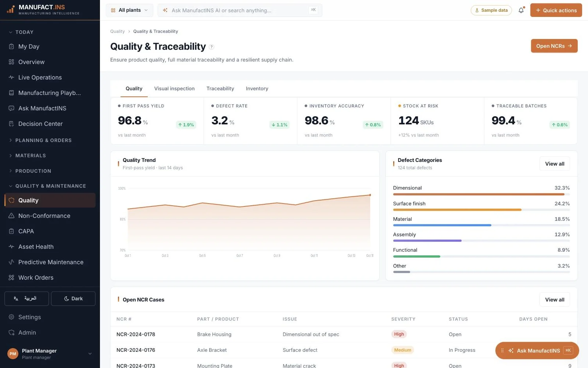Screen dimensions: 588x368
Task: Click the Quality breadcrumb link
Action: coord(117,31)
